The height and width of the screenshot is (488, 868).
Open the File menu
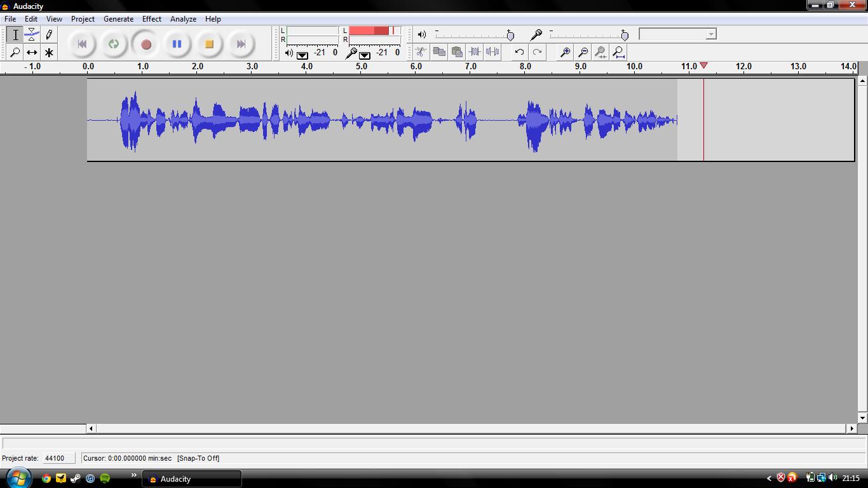pos(10,19)
